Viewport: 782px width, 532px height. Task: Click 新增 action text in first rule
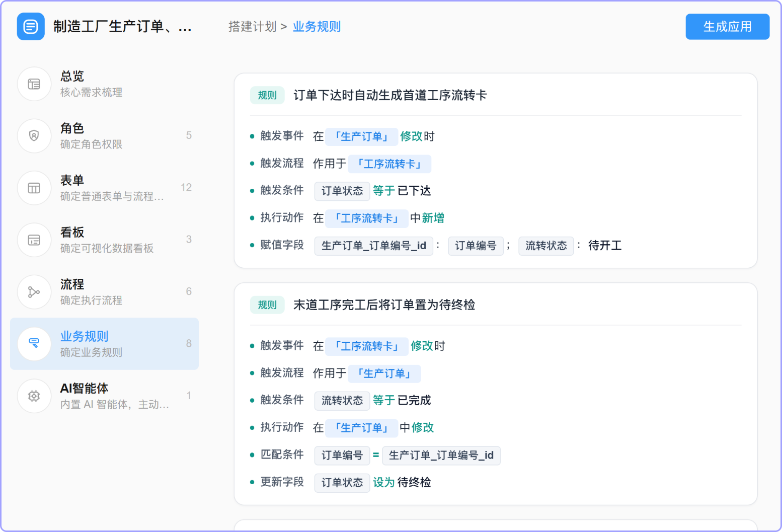pos(433,218)
